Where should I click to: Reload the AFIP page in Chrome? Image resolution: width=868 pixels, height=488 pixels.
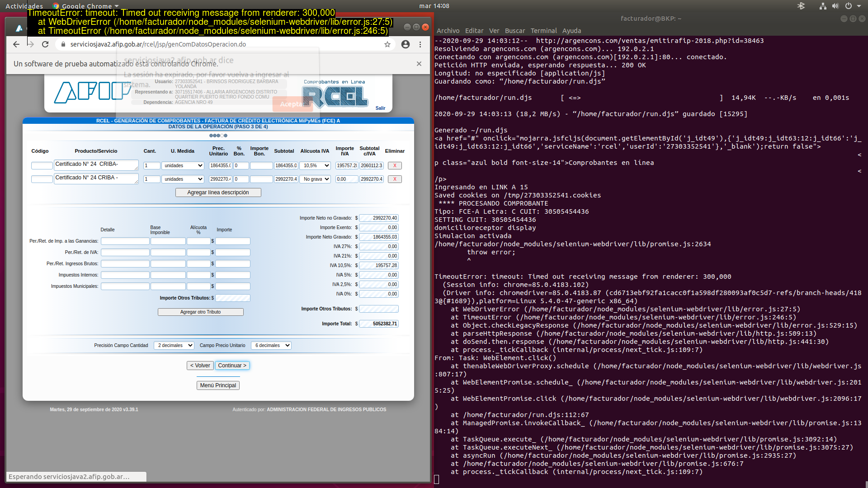click(x=45, y=44)
